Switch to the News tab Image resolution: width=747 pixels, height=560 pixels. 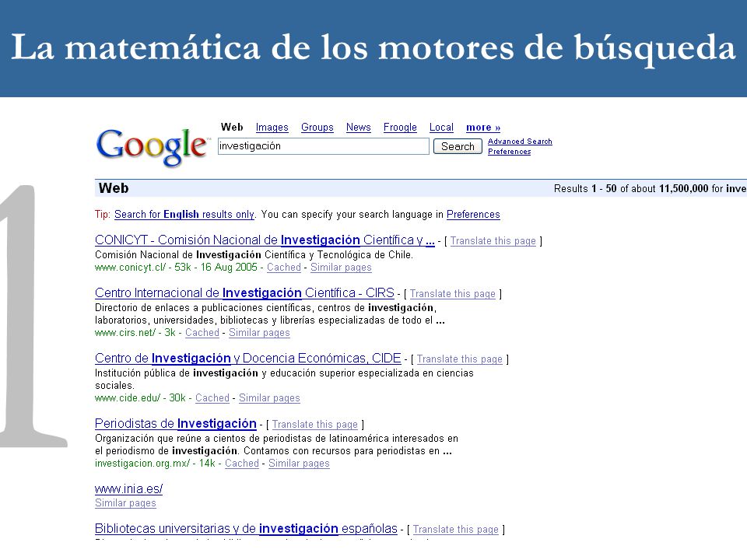click(x=358, y=127)
